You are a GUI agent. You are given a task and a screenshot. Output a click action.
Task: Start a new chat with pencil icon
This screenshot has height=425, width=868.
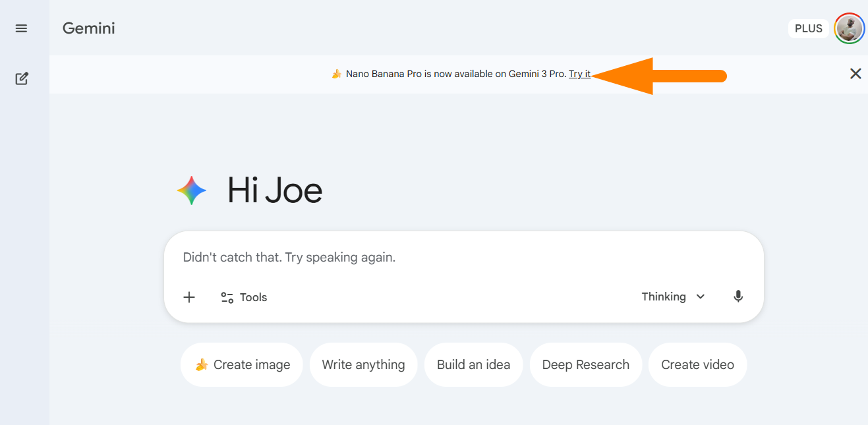(22, 79)
